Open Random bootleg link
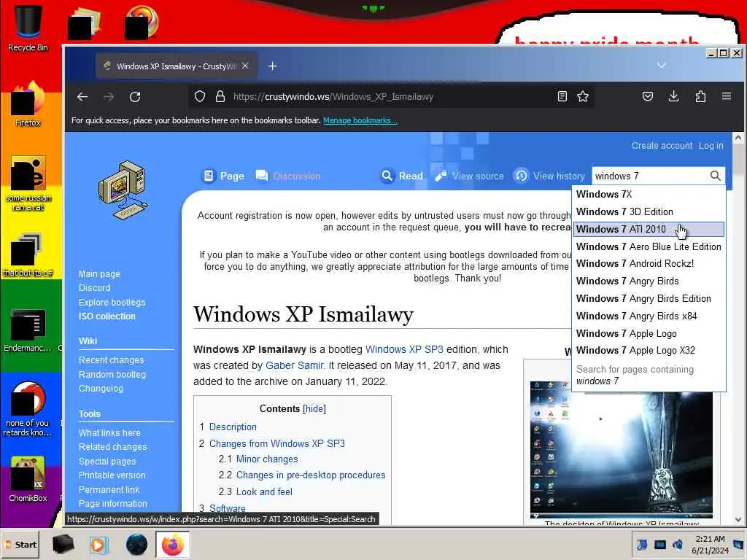This screenshot has width=747, height=560. coord(112,374)
